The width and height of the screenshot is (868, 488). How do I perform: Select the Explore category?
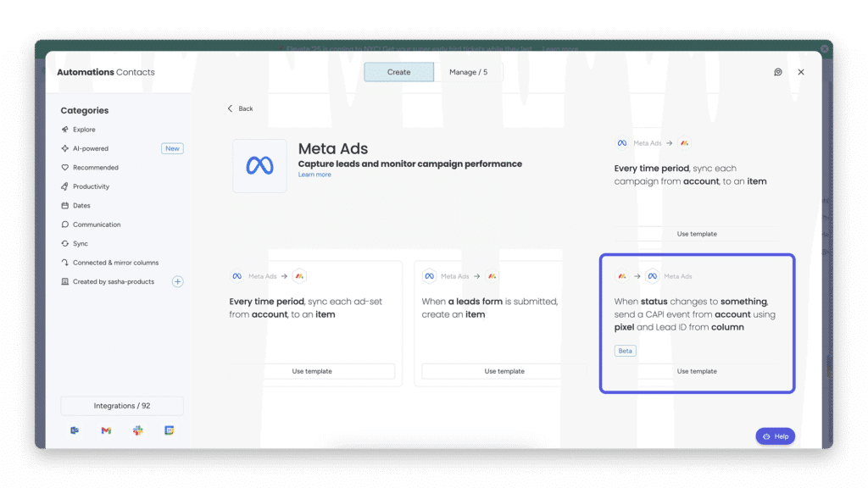(x=84, y=130)
